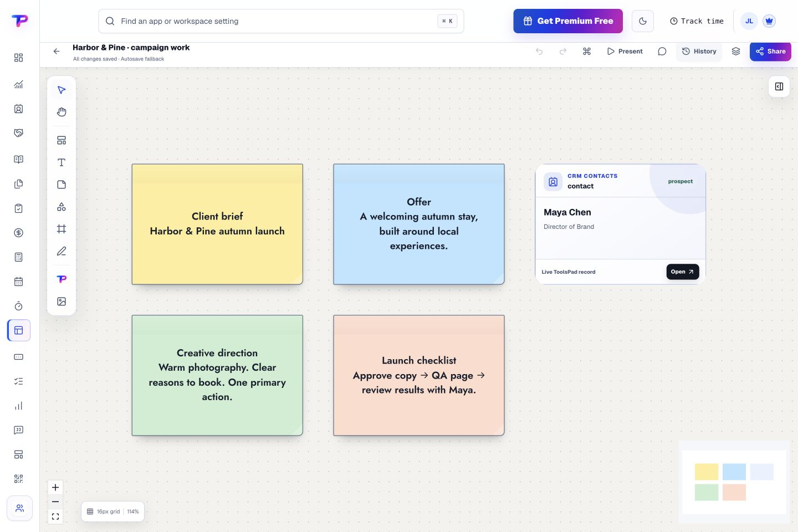The width and height of the screenshot is (798, 532).
Task: Zoom out with the minus button
Action: pos(55,502)
